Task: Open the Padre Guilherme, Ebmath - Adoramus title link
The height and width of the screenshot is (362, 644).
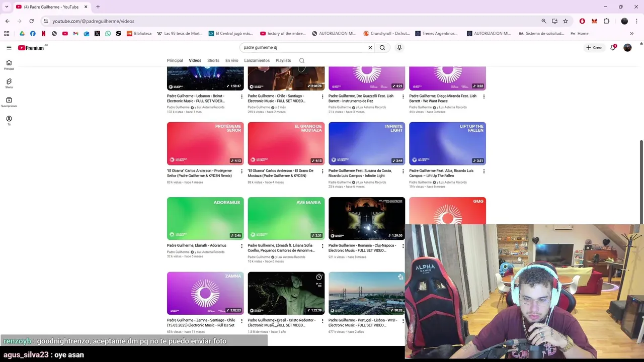Action: coord(197,245)
